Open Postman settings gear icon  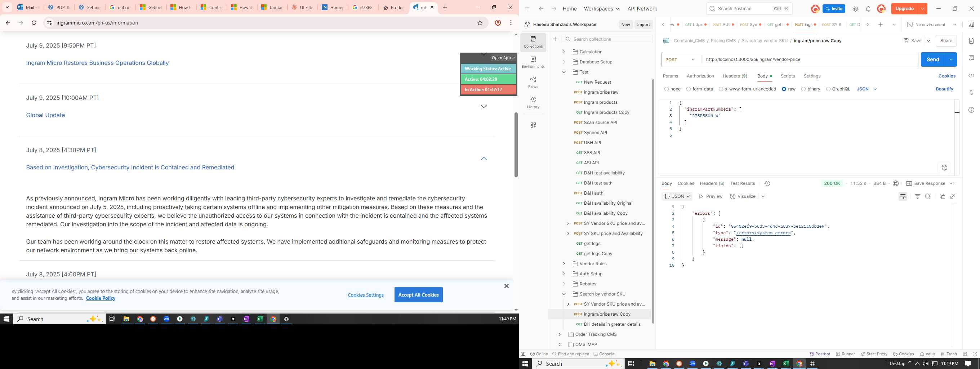(855, 9)
